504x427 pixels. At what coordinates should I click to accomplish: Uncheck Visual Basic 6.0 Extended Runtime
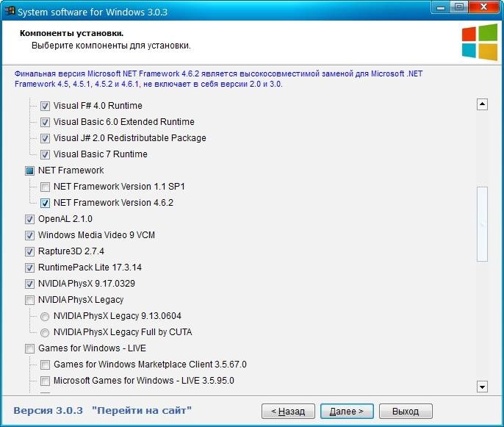[45, 122]
